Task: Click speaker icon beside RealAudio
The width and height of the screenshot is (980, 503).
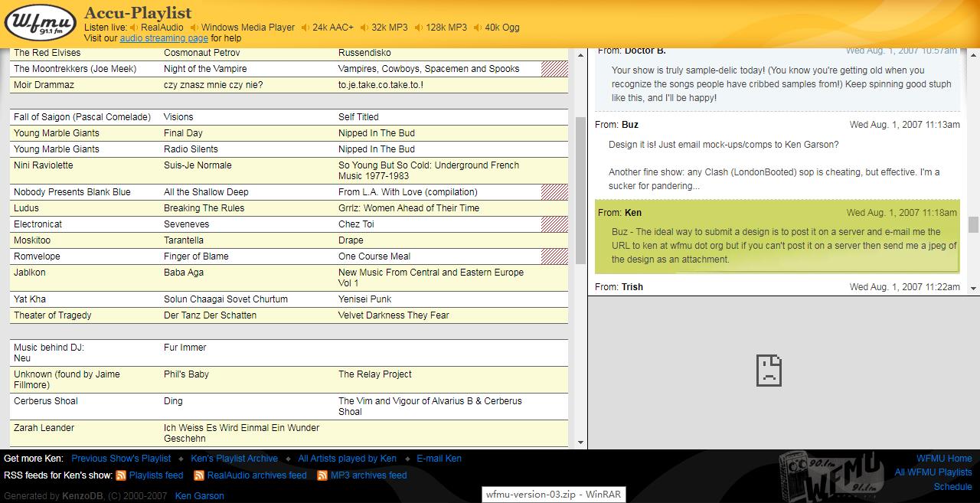Action: pyautogui.click(x=133, y=28)
